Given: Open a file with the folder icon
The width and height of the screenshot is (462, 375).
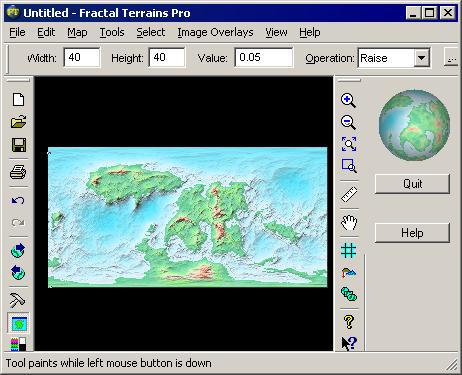Looking at the screenshot, I should click(x=18, y=122).
